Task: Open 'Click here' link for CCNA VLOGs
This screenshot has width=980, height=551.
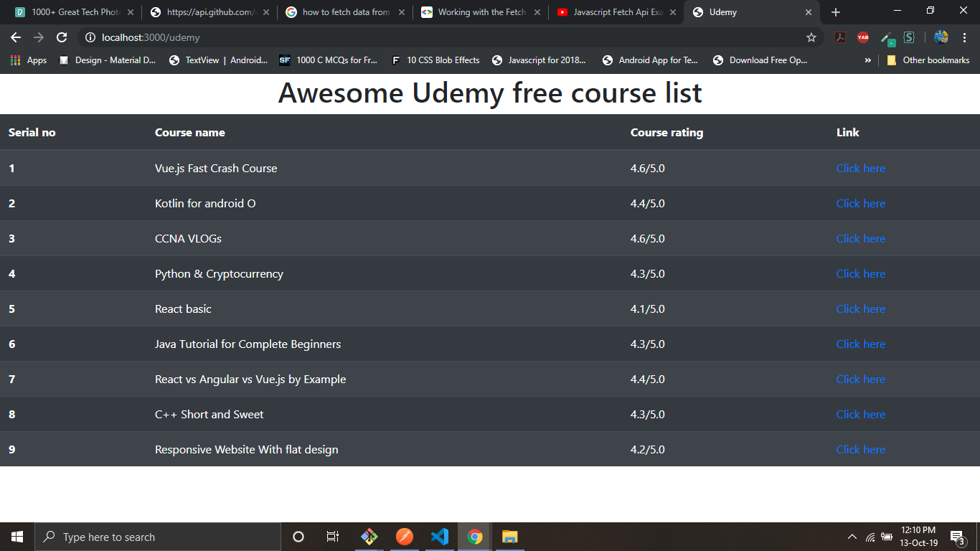Action: click(x=860, y=238)
